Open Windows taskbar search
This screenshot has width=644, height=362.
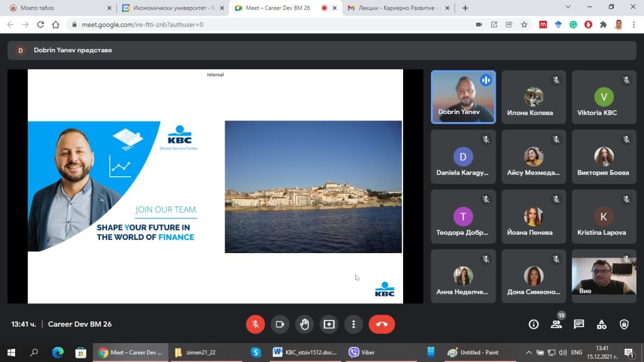pos(34,353)
